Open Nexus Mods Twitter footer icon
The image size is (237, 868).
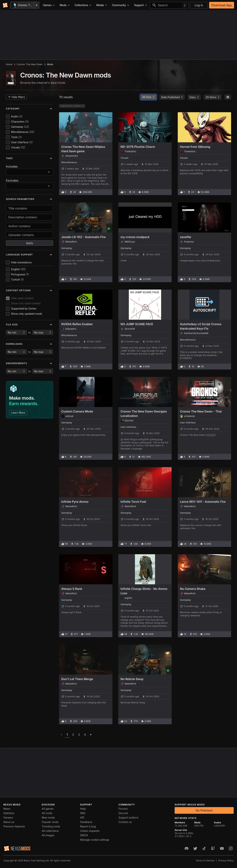click(195, 848)
